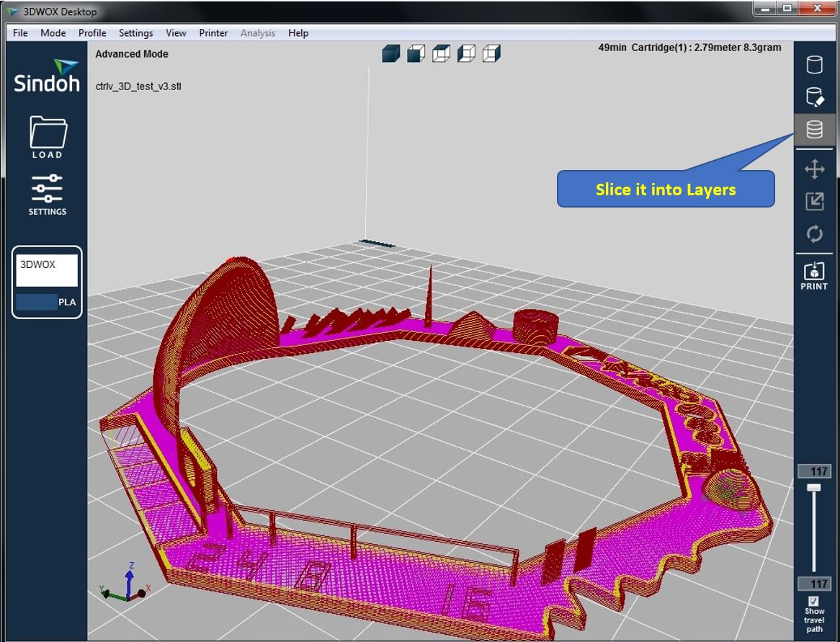Select the Scale tool icon
This screenshot has width=840, height=642.
click(814, 202)
